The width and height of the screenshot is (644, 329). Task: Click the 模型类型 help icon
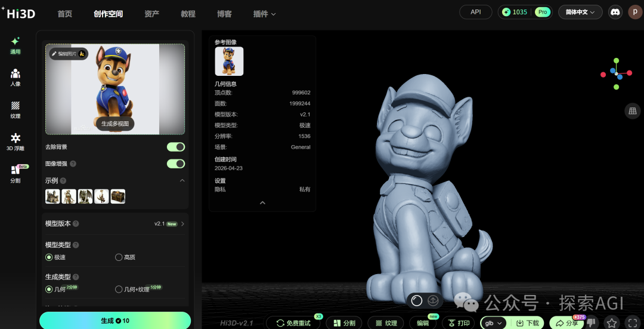click(x=76, y=245)
